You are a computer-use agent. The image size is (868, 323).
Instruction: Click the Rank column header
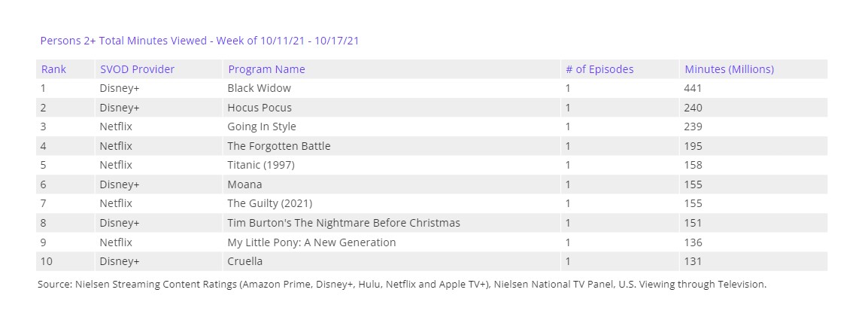coord(53,69)
